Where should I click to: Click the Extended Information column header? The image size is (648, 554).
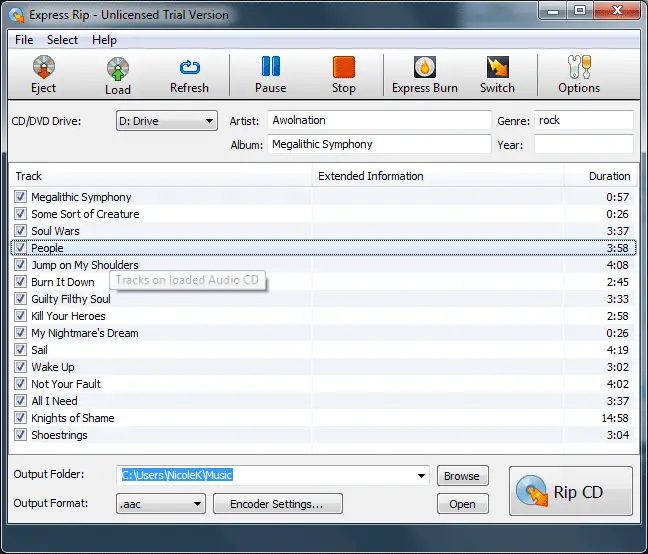click(x=438, y=176)
